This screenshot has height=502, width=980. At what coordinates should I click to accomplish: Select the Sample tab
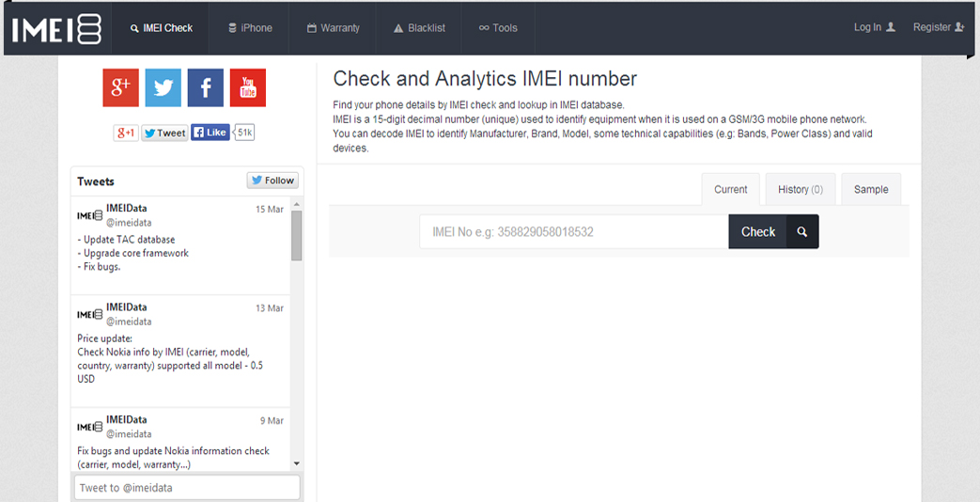(x=870, y=189)
